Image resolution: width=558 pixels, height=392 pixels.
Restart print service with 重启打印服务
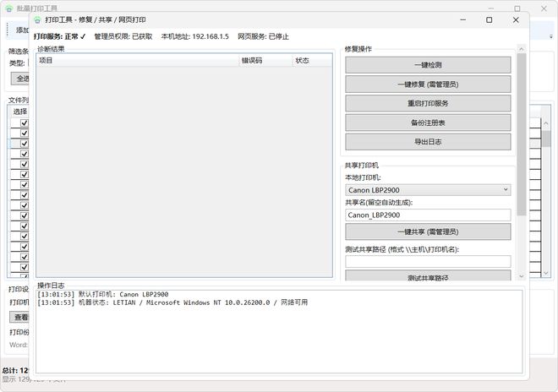428,104
